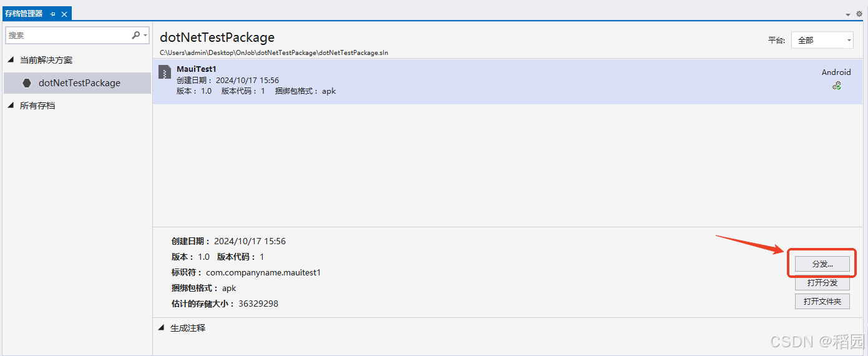Click the 创建日期 value in the details panel
This screenshot has height=356, width=868.
[250, 241]
